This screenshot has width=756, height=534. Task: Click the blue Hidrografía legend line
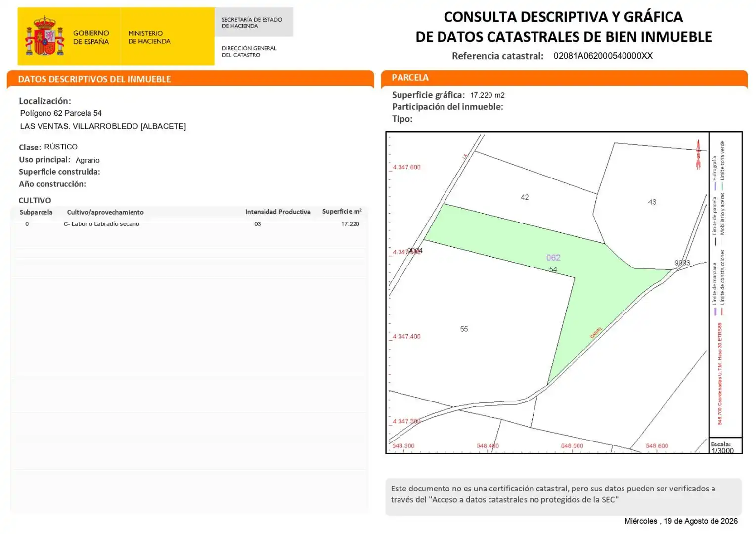click(715, 186)
